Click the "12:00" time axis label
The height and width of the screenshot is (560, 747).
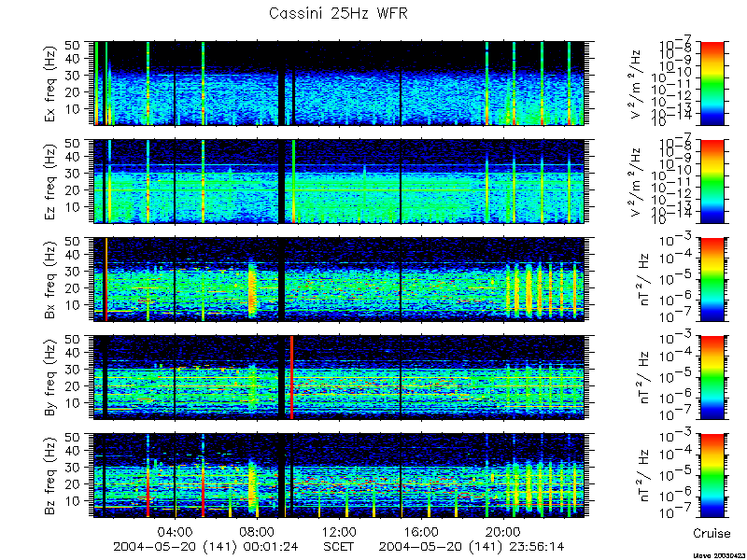point(339,531)
